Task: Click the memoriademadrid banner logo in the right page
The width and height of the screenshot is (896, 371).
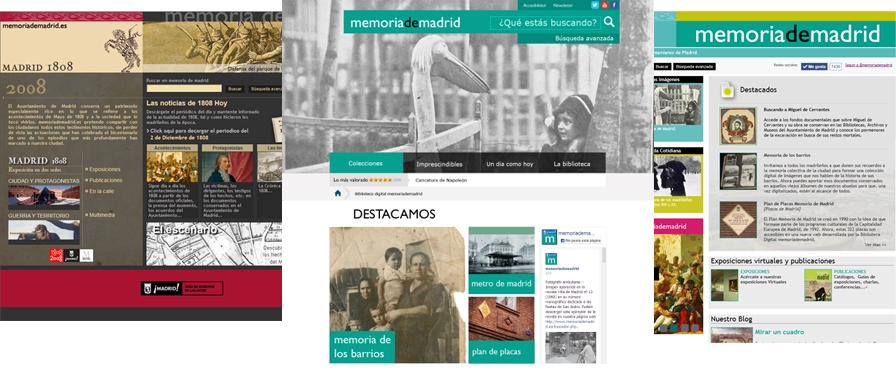Action: (x=787, y=35)
